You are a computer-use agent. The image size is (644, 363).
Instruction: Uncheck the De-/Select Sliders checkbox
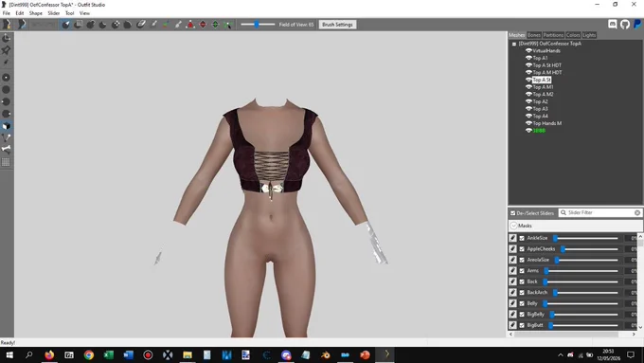click(512, 213)
